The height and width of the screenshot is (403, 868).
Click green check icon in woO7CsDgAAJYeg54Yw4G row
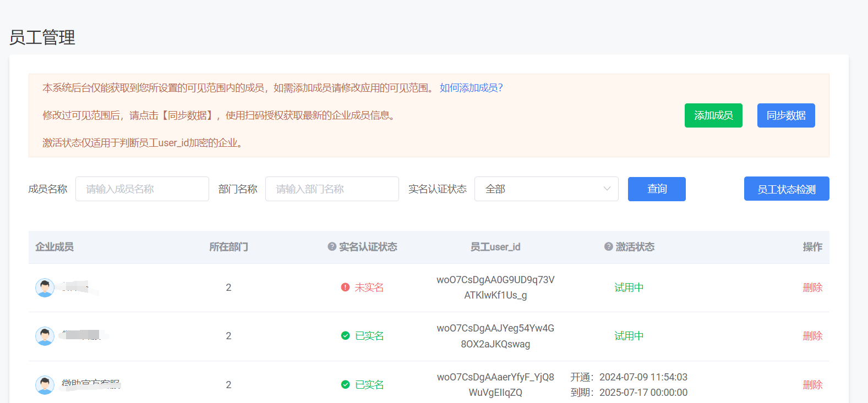click(346, 336)
